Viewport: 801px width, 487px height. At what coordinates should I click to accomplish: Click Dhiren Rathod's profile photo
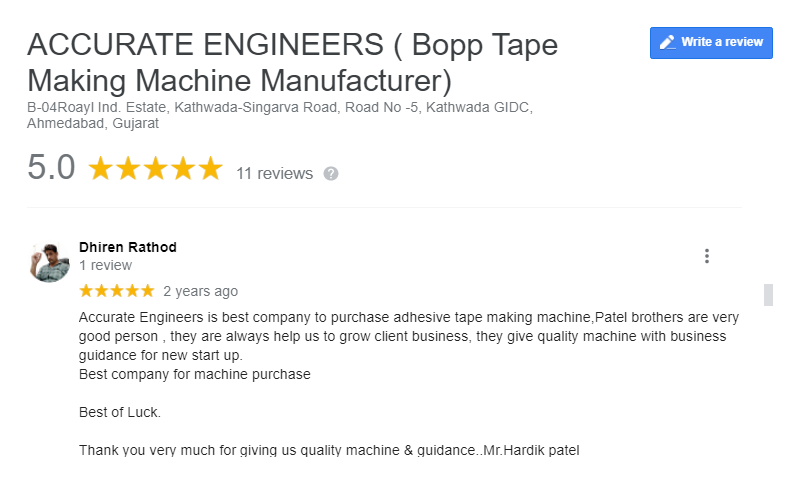click(50, 261)
